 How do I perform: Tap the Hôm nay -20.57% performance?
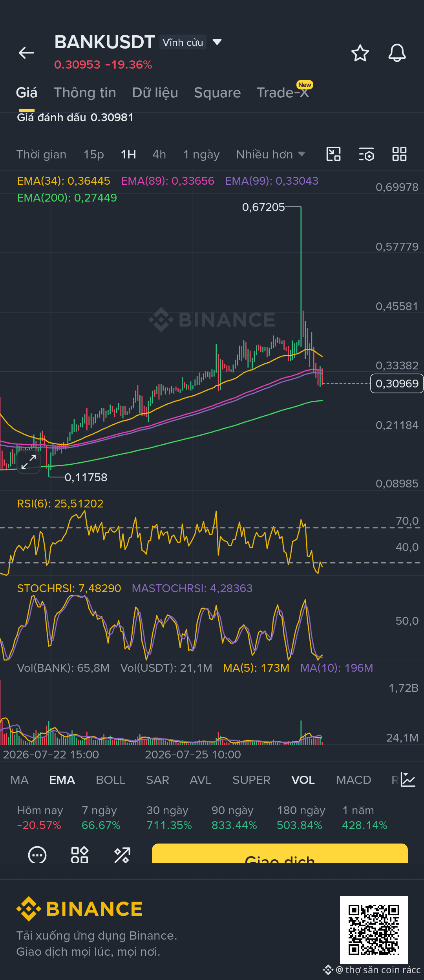(x=40, y=818)
